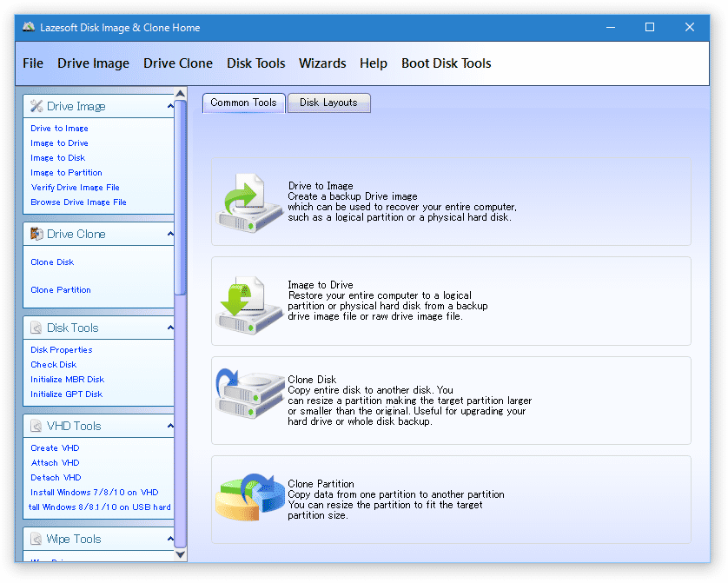Collapse the Disk Tools sidebar section

click(x=170, y=328)
